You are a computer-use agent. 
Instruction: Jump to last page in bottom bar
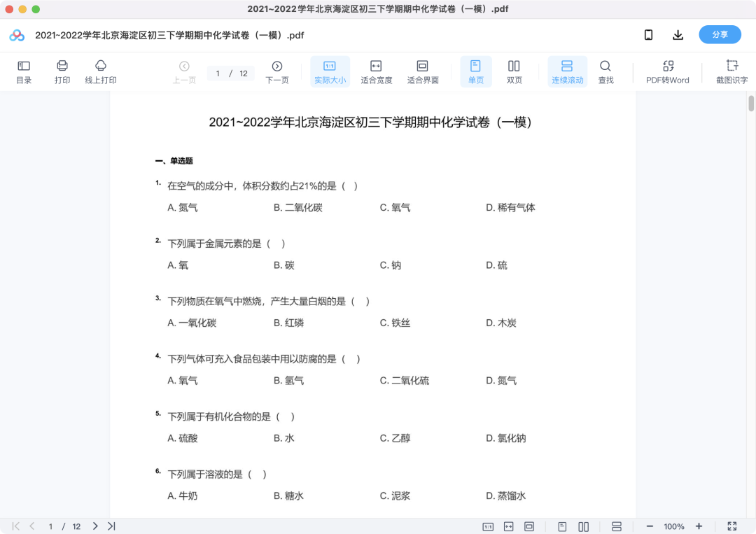point(111,526)
